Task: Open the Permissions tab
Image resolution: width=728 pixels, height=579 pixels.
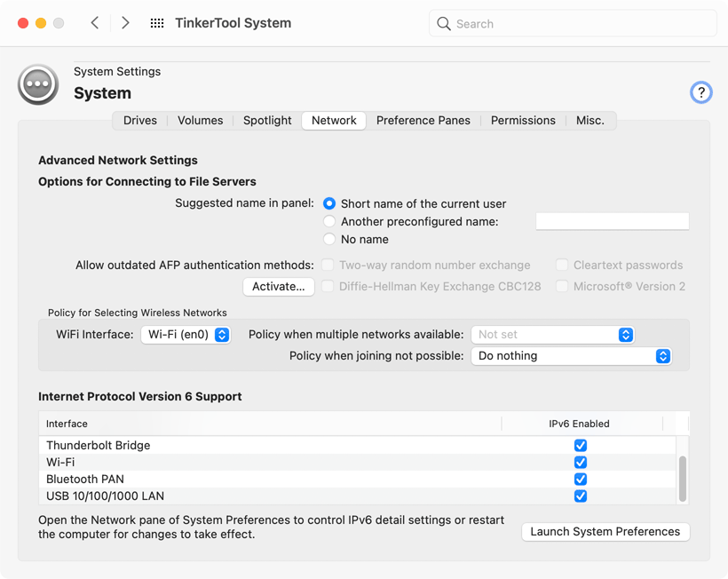Action: 523,121
